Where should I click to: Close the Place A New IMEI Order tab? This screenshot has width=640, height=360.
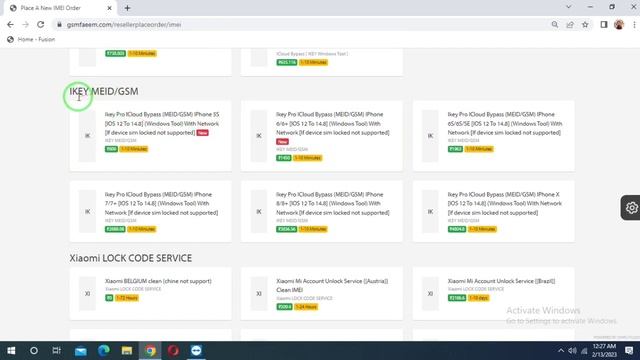coord(109,8)
